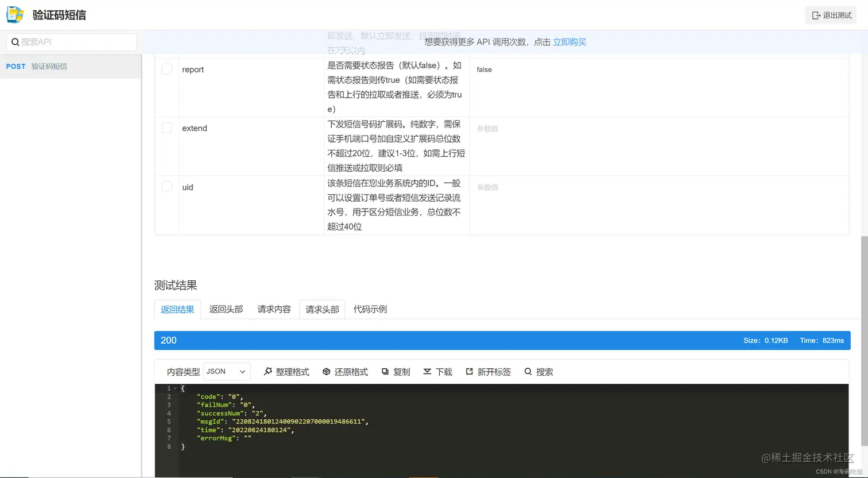868x478 pixels.
Task: Check the checkbox for the report parameter
Action: click(166, 68)
